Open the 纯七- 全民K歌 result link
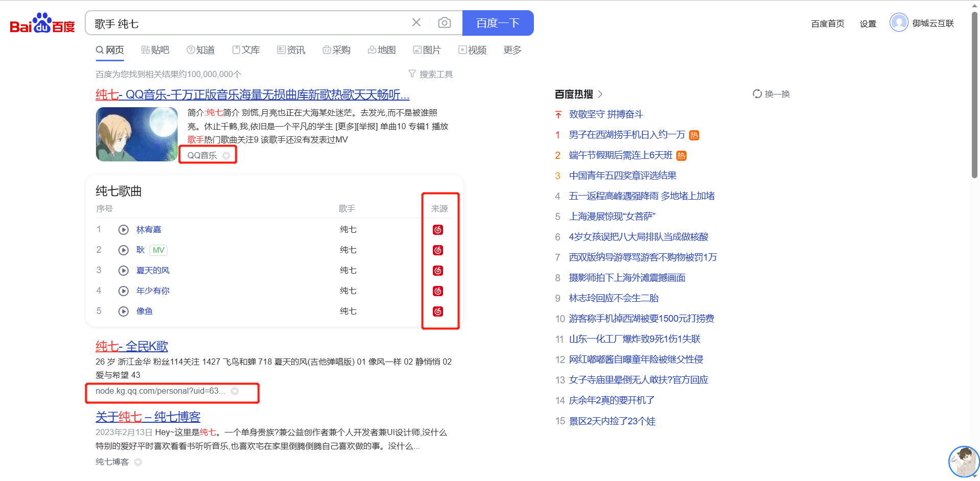The image size is (980, 481). [132, 346]
